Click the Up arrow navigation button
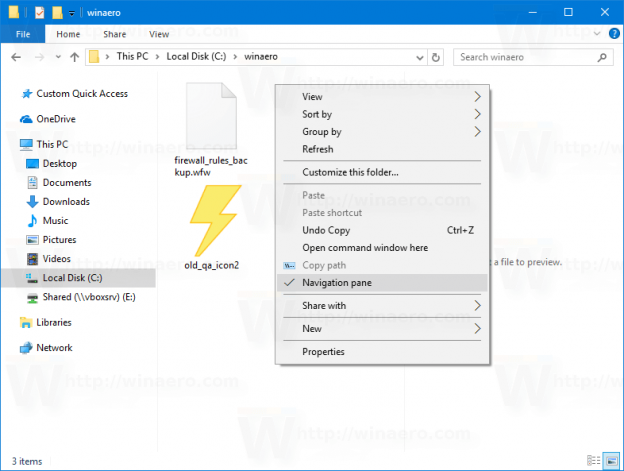Screen dimensions: 624x471 [x=74, y=57]
